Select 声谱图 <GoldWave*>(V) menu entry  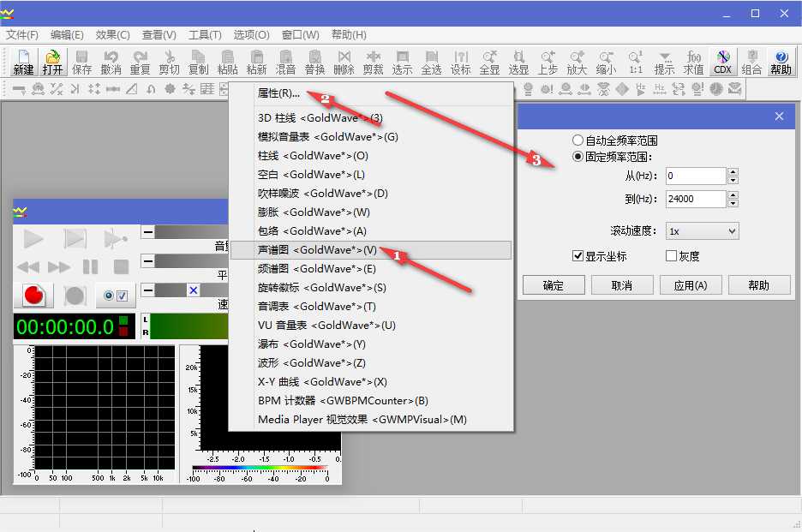tap(371, 249)
